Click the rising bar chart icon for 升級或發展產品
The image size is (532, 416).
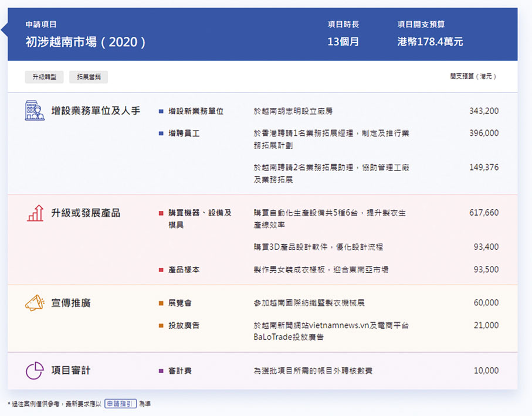pyautogui.click(x=35, y=213)
